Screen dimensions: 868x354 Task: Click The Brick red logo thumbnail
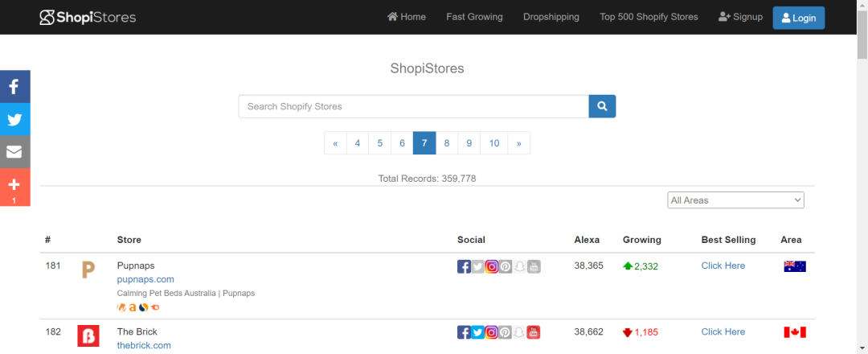tap(88, 335)
